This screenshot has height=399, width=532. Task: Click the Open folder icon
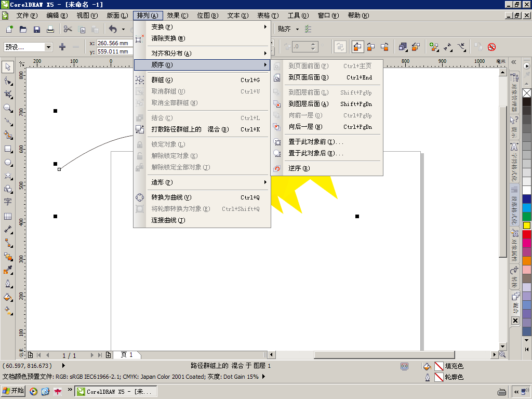(23, 29)
